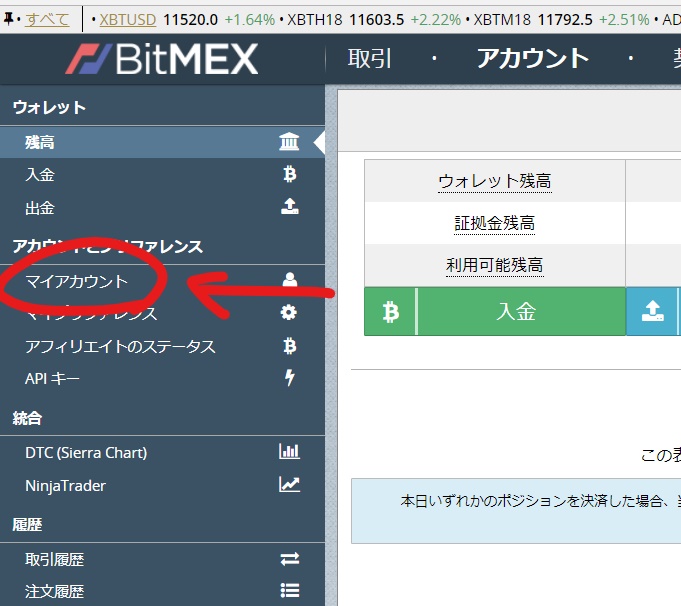Click bitcoin icon on green 入金 button

click(x=390, y=312)
